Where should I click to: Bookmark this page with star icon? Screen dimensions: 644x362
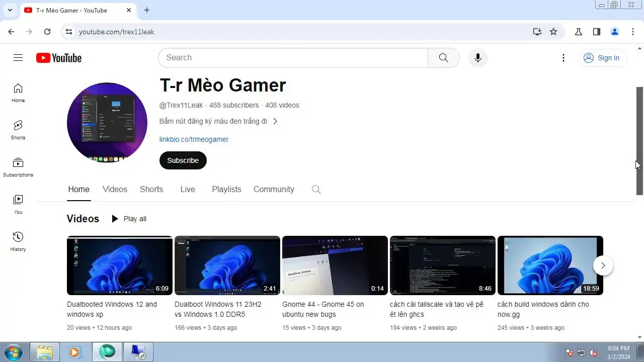553,32
